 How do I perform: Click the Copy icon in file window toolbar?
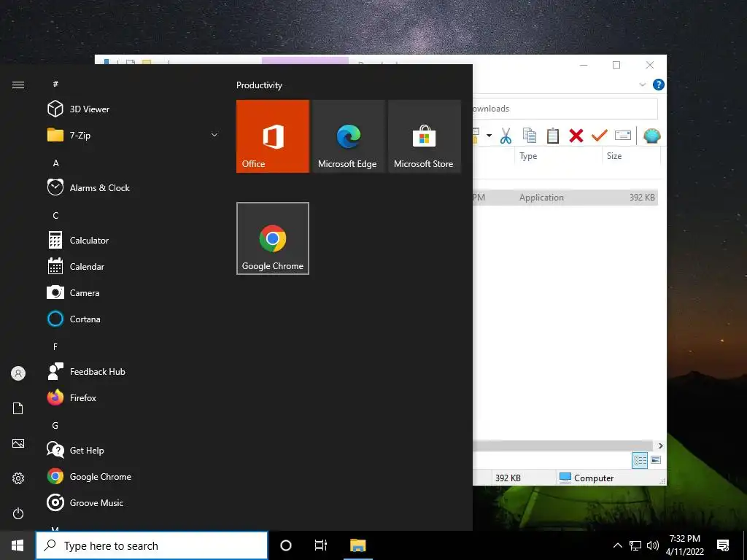[x=530, y=136]
